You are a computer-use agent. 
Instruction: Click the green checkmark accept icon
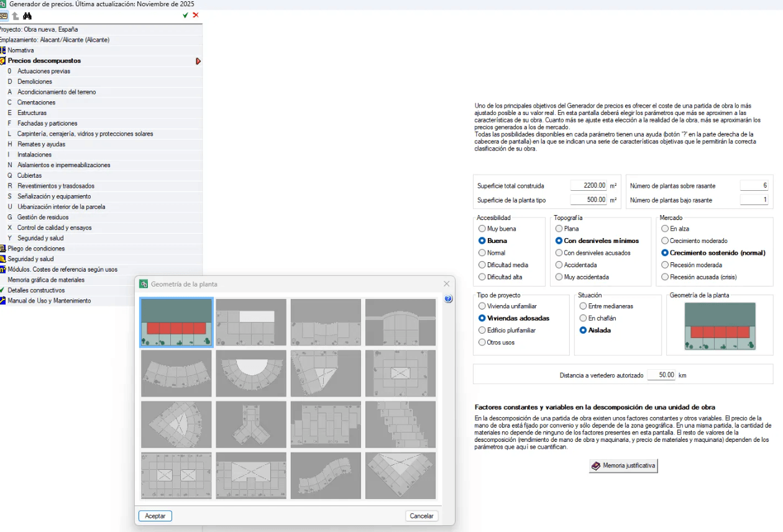pyautogui.click(x=185, y=15)
